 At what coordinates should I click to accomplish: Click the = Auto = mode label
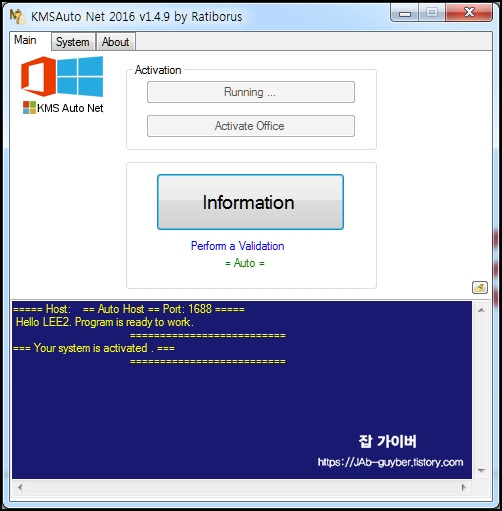pyautogui.click(x=245, y=263)
